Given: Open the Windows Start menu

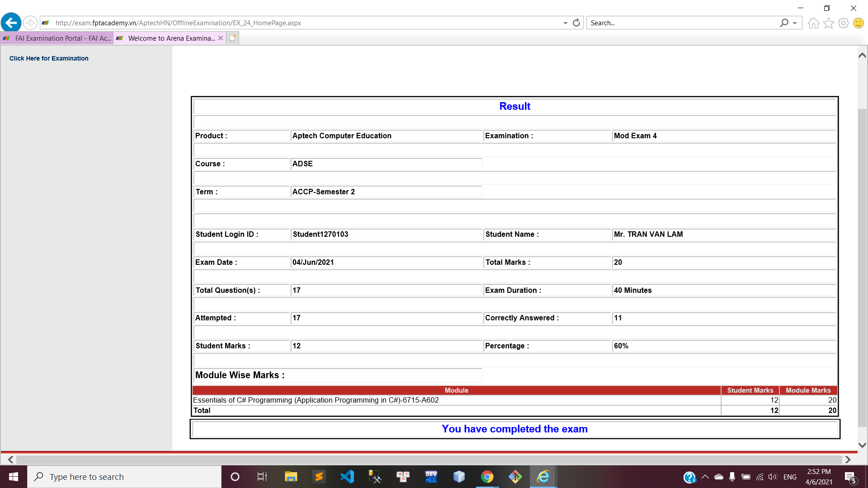Looking at the screenshot, I should [x=14, y=477].
